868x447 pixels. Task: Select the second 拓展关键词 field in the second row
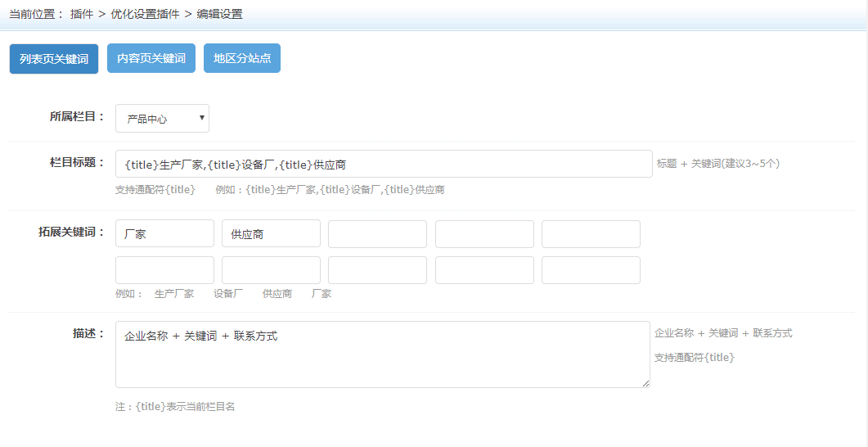271,270
